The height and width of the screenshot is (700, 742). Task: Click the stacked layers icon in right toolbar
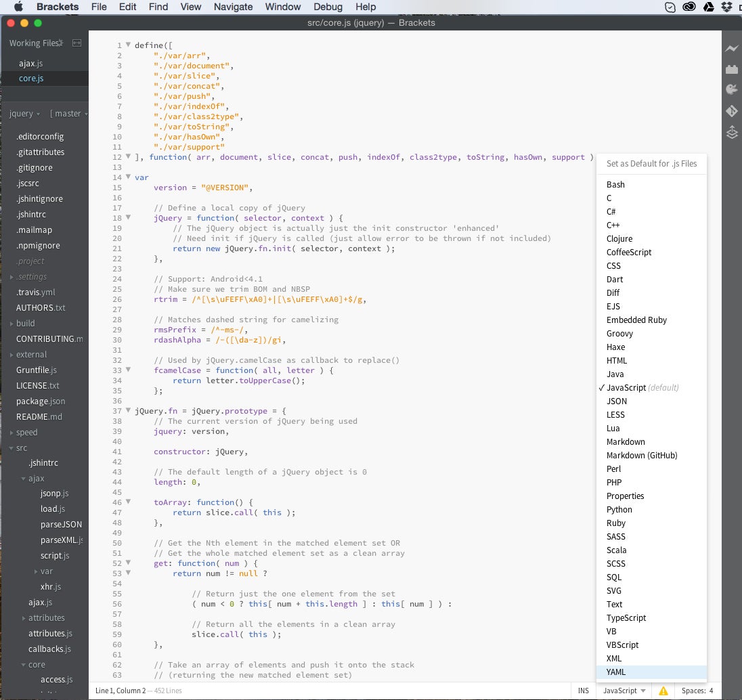732,132
